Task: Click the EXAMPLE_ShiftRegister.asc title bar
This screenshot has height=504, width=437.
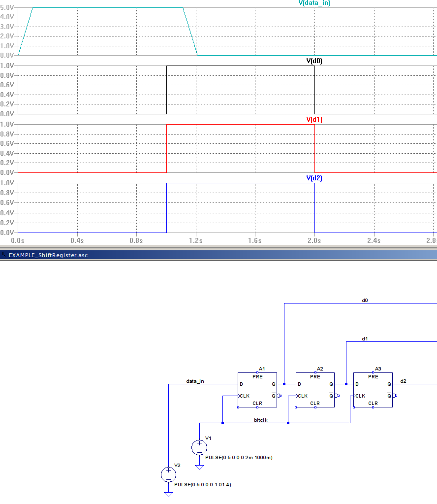Action: click(49, 255)
